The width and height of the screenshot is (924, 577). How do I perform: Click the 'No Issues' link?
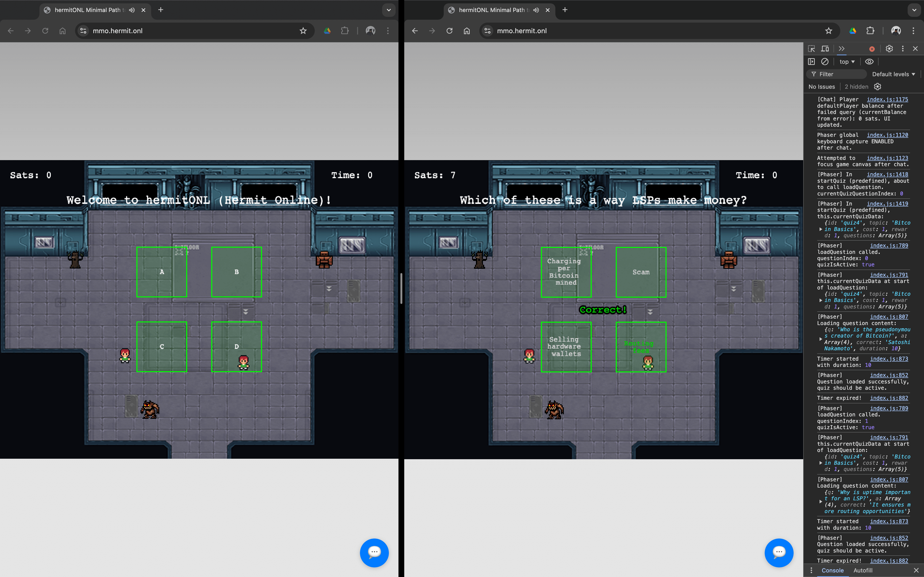(821, 87)
